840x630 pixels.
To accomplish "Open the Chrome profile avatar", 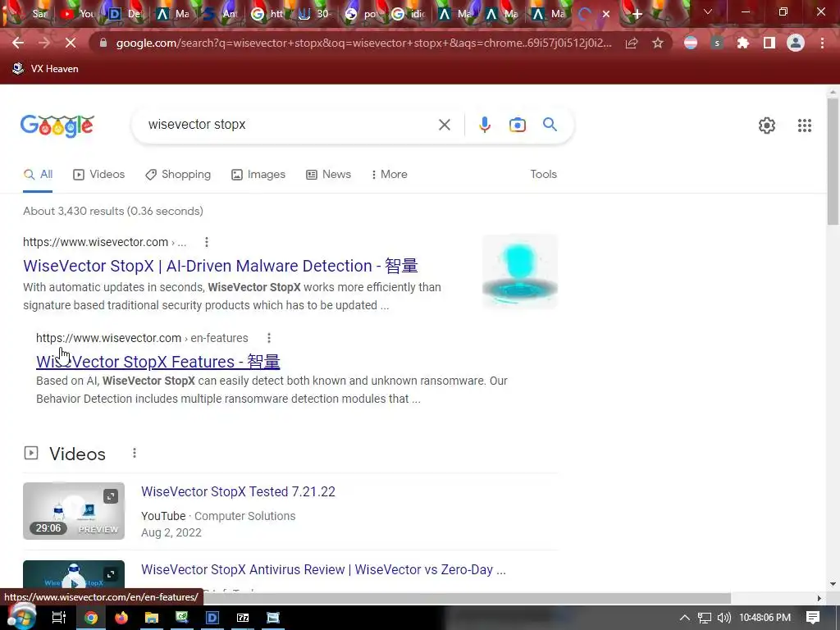I will (796, 43).
